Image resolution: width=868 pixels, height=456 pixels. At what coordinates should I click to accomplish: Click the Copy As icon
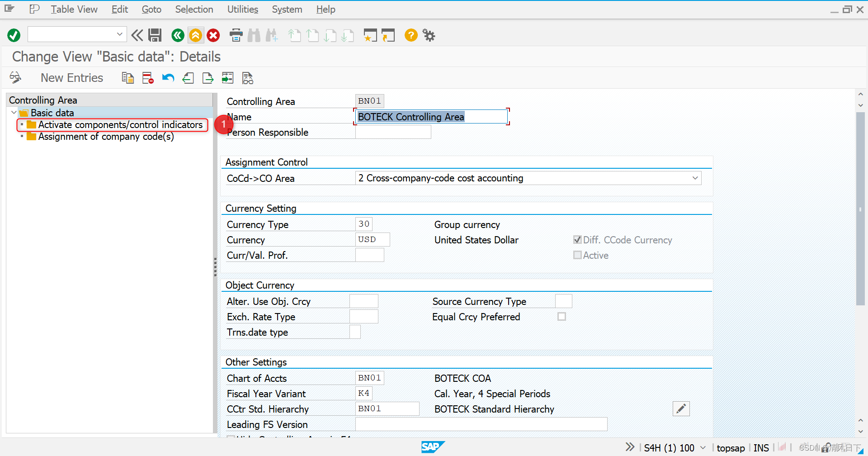(128, 78)
